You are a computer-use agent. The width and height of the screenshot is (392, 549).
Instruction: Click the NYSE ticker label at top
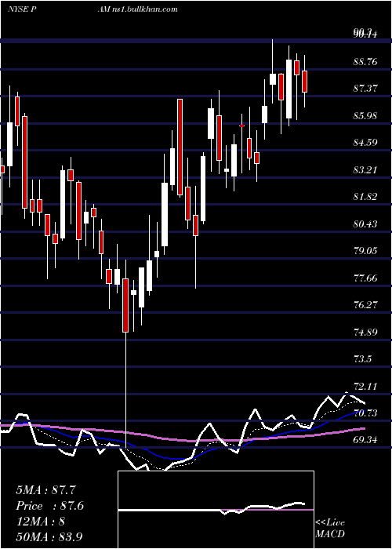point(23,9)
